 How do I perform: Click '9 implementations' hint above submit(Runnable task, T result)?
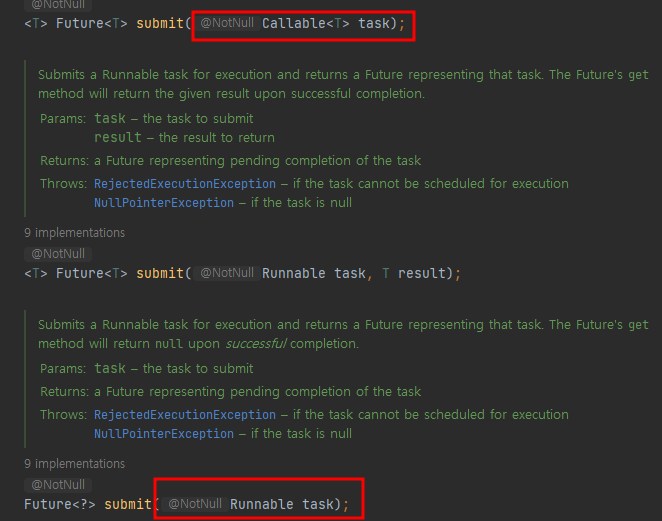pyautogui.click(x=74, y=233)
